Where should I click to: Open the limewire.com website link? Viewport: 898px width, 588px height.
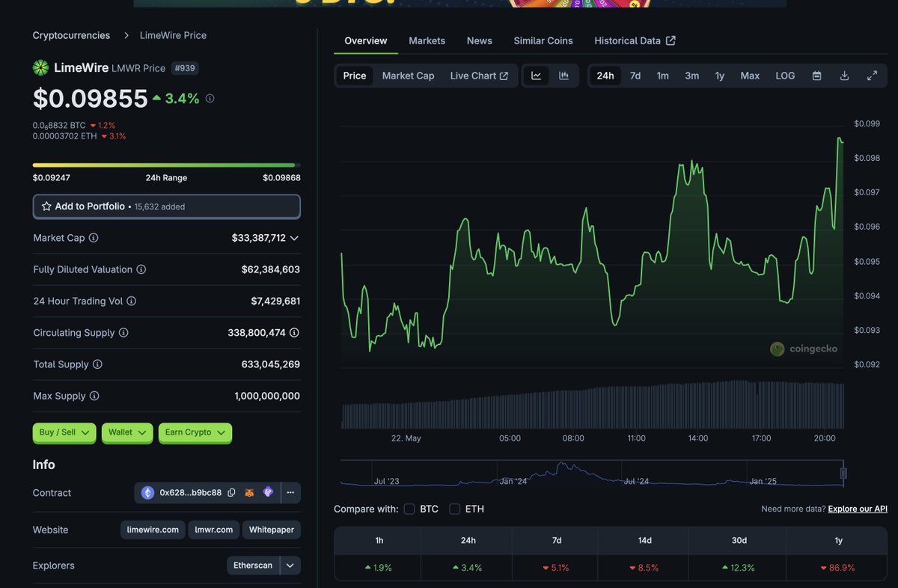click(153, 530)
